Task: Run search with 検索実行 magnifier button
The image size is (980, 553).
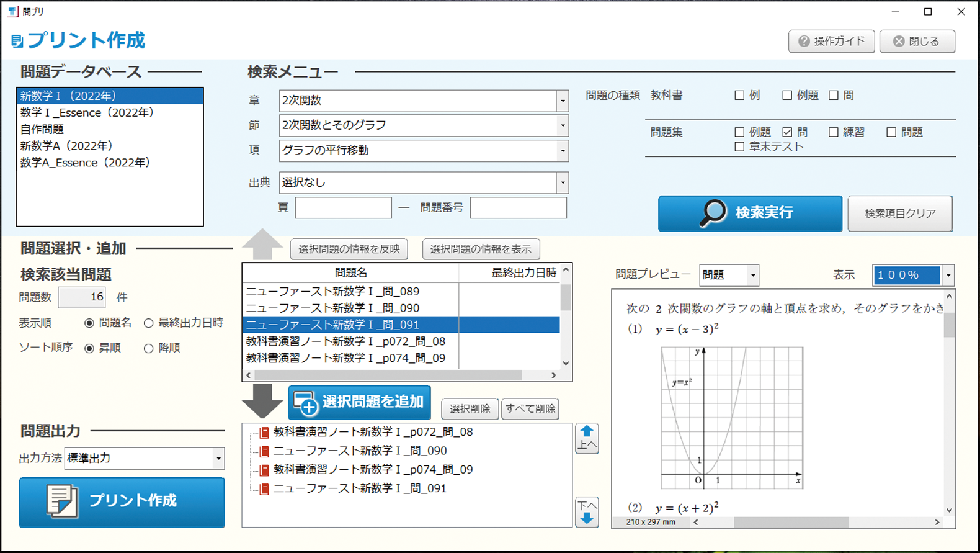Action: pyautogui.click(x=750, y=213)
